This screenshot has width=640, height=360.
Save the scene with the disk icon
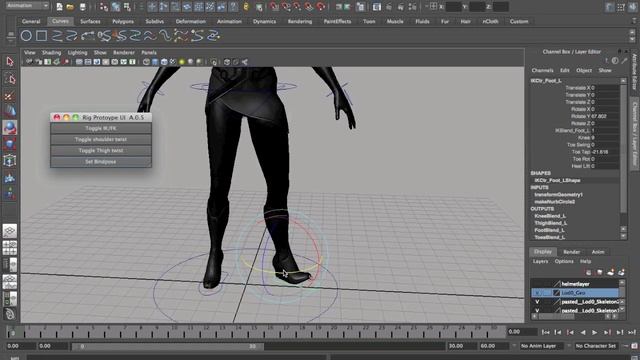pyautogui.click(x=82, y=7)
